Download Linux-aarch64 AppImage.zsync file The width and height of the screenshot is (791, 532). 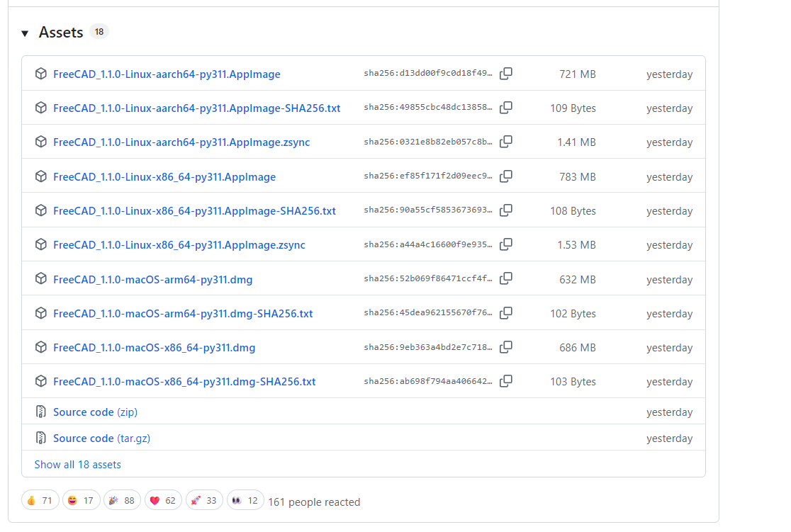click(x=181, y=142)
